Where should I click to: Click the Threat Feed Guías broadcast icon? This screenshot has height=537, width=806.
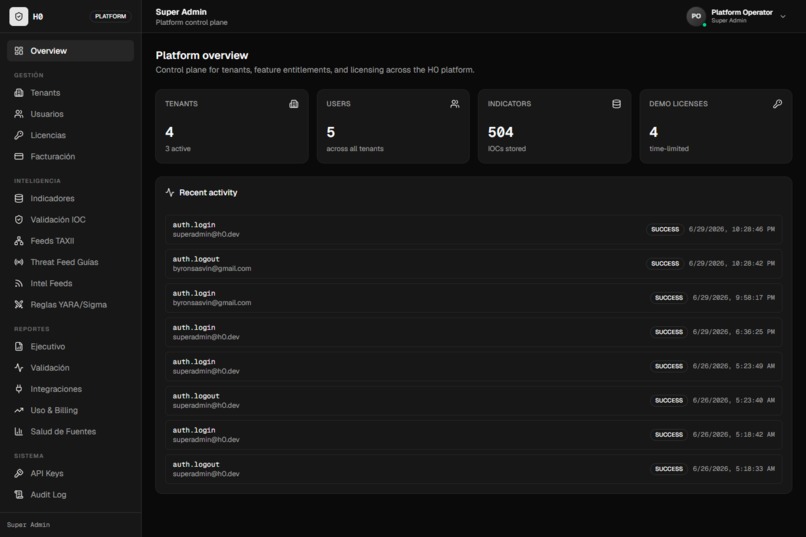[19, 262]
